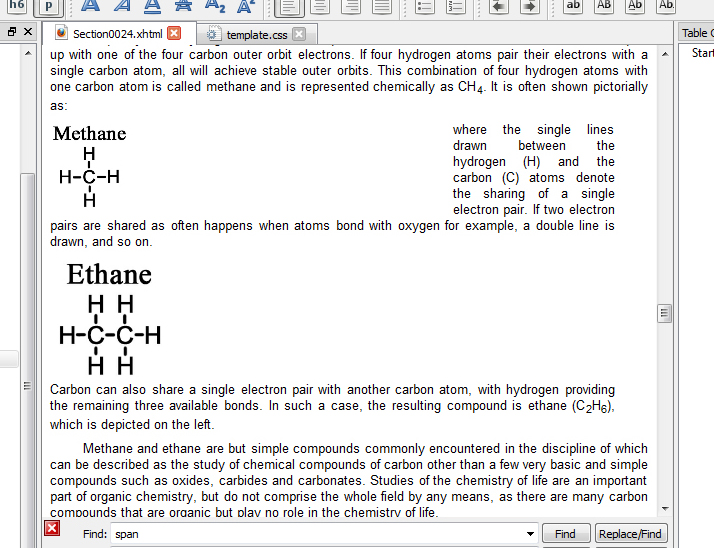Open the Find history dropdown

(x=530, y=534)
